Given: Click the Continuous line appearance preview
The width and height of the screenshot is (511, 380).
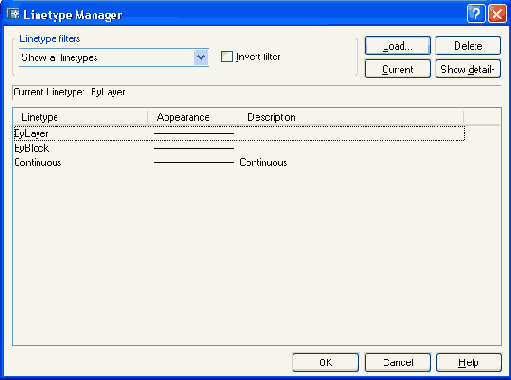Looking at the screenshot, I should tap(194, 163).
